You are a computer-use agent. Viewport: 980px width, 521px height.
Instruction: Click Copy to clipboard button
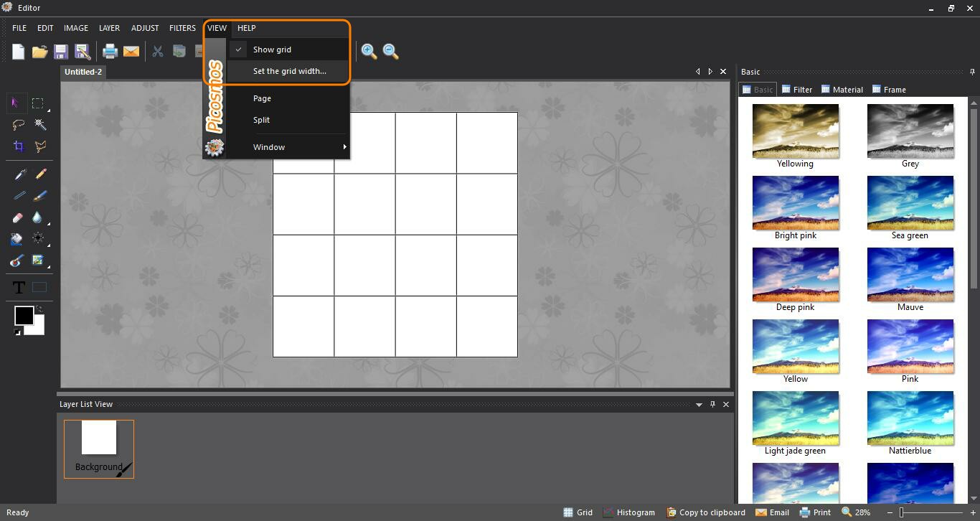coord(705,512)
